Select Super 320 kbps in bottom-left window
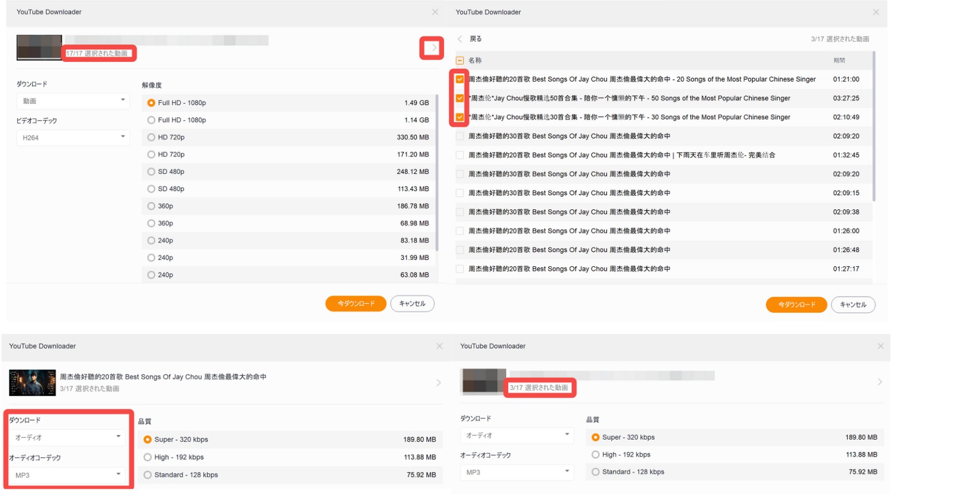 click(x=147, y=439)
